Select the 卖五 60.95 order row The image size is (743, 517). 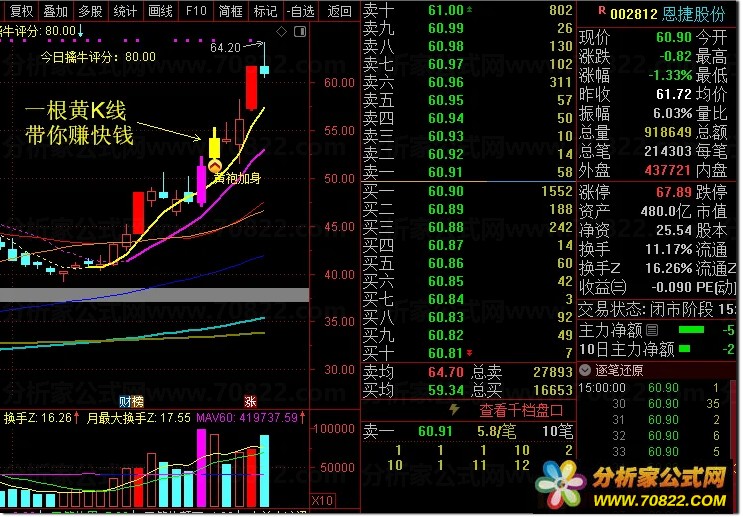[x=468, y=100]
